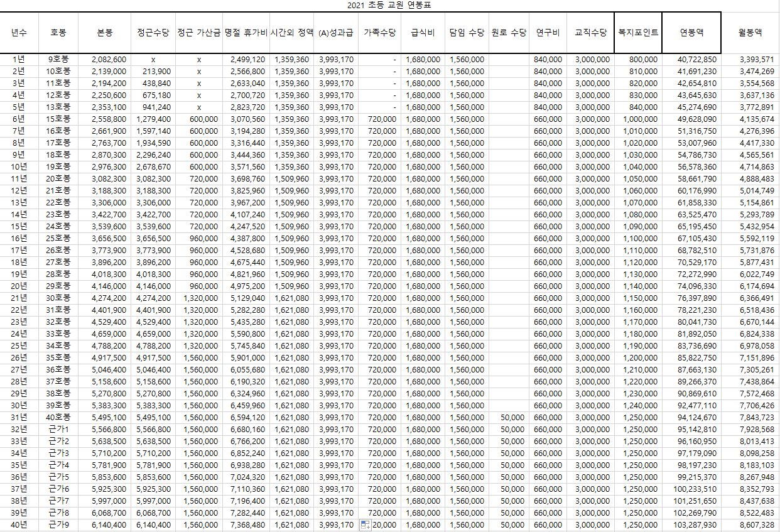Select the 정근 가산금 header cell

point(199,32)
